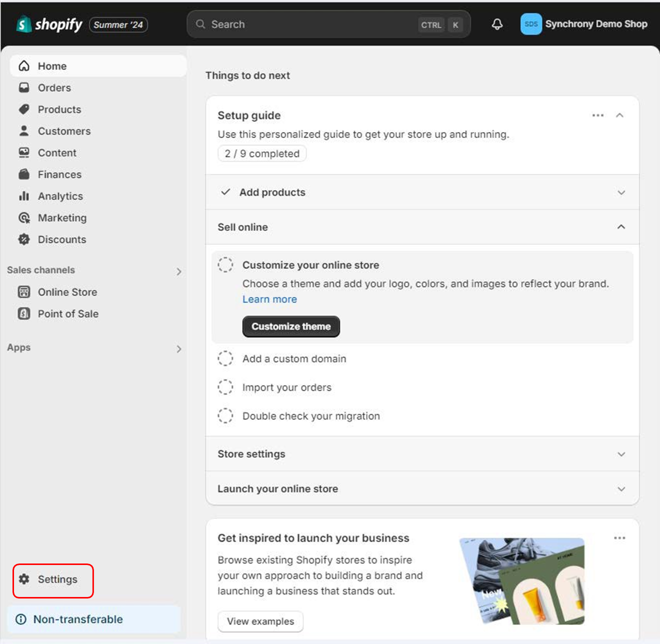Click the Point of Sale icon
Screen dimensions: 660x644
24,313
